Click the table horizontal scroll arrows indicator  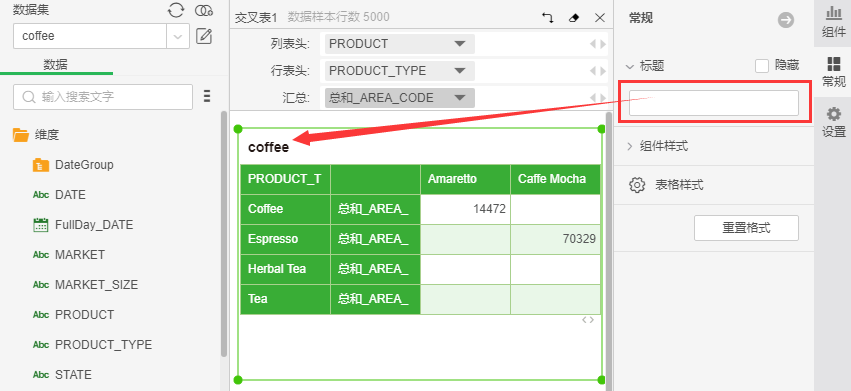coord(588,320)
